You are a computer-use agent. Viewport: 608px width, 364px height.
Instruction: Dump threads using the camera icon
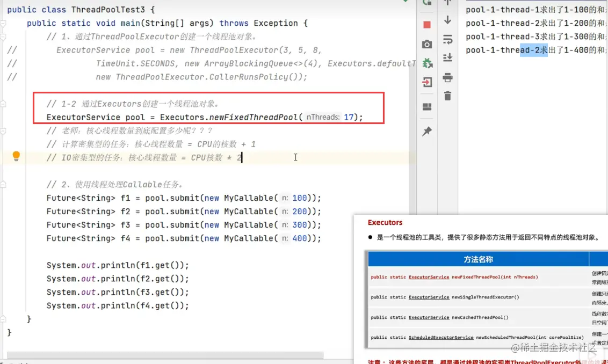pos(427,44)
